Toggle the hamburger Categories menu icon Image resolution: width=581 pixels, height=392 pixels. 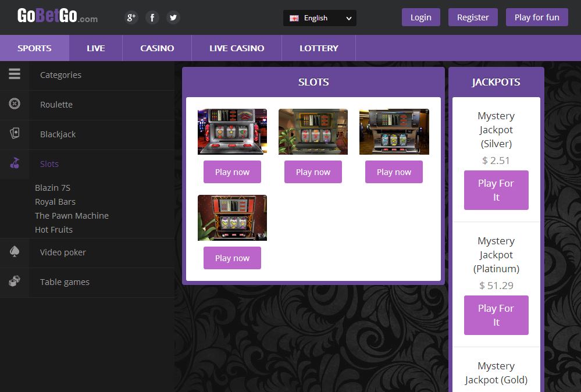point(15,74)
